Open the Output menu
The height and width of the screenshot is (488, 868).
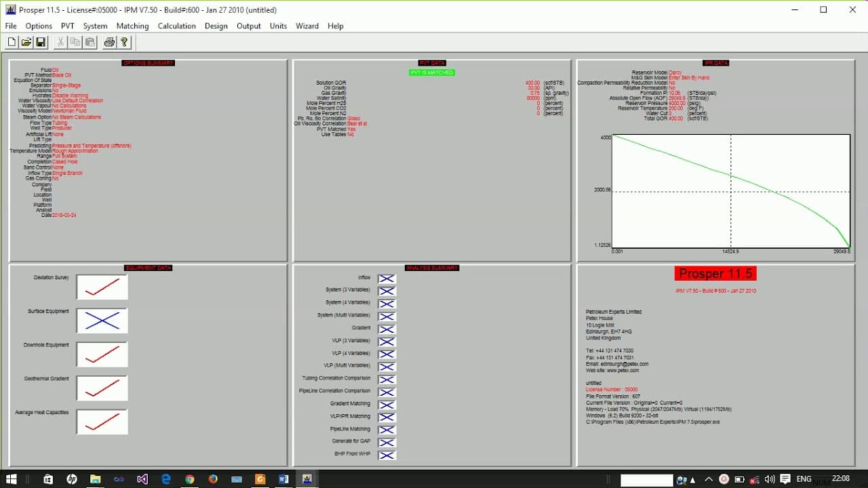[x=249, y=26]
